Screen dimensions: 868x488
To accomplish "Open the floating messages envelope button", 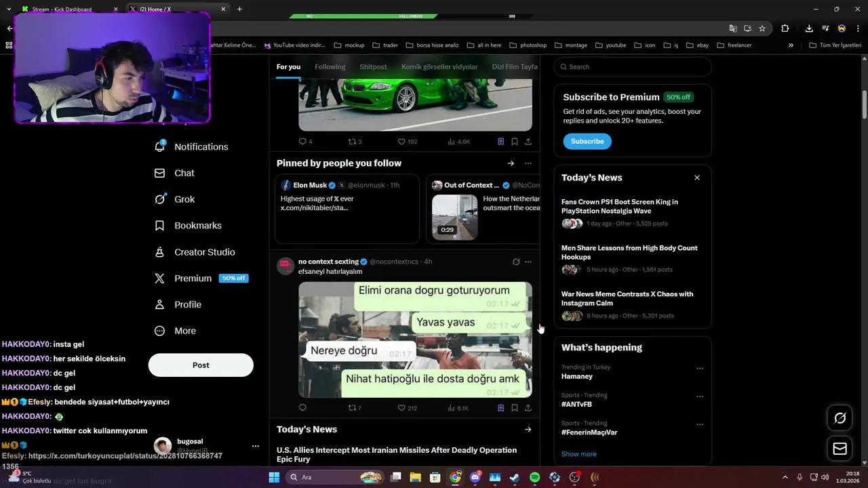I will pyautogui.click(x=840, y=449).
